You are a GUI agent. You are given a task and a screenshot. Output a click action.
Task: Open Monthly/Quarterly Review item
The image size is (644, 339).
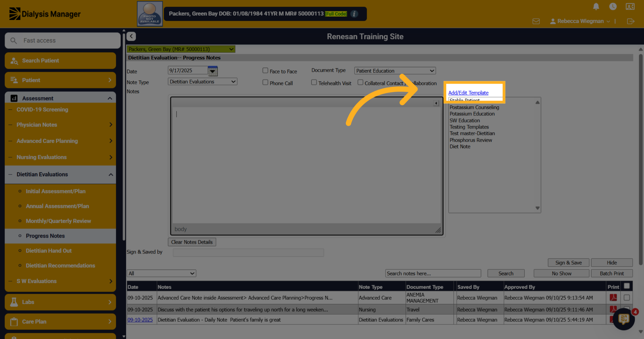pyautogui.click(x=58, y=221)
